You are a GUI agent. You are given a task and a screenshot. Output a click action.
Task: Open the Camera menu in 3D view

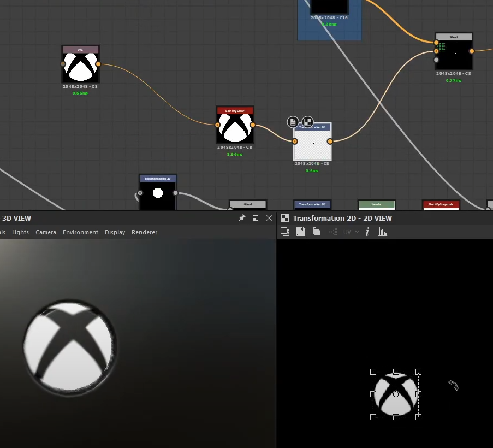click(x=46, y=232)
